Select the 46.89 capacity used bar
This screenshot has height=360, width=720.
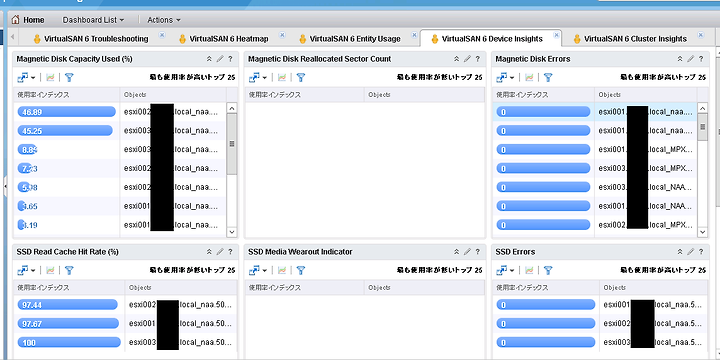pos(67,112)
